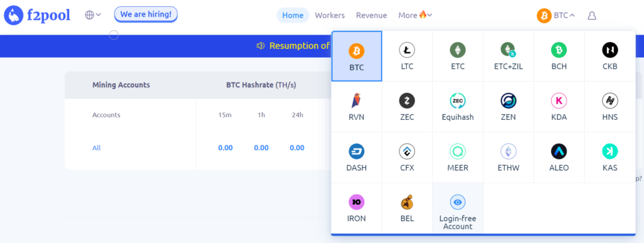This screenshot has height=243, width=644.
Task: Choose the LTC Litecoin icon
Action: coord(407,50)
